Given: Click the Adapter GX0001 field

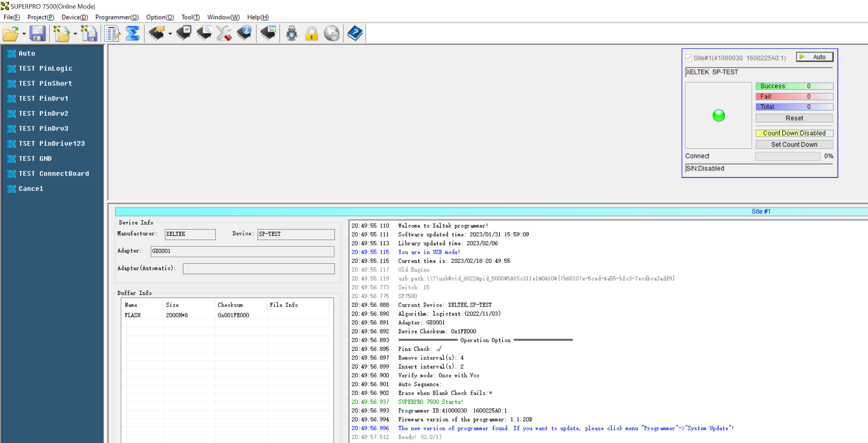Looking at the screenshot, I should 243,251.
